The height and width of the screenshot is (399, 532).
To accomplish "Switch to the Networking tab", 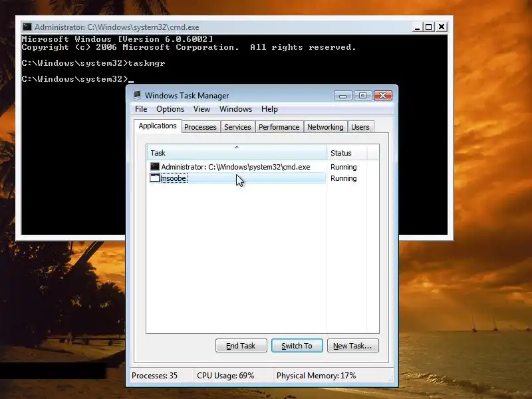I will (x=325, y=127).
